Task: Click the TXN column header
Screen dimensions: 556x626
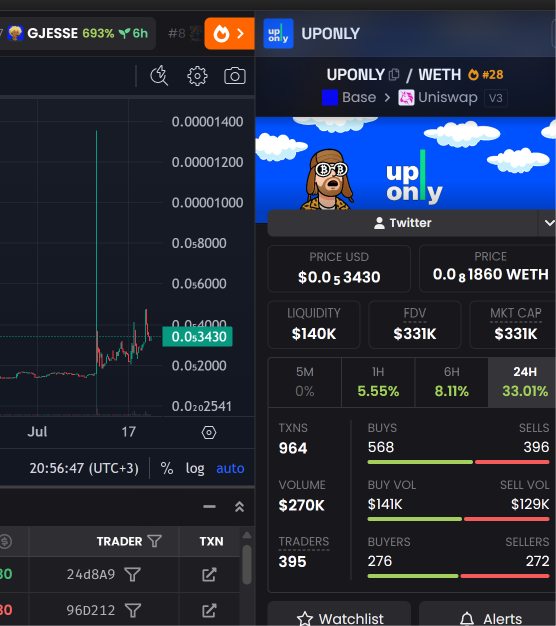Action: pyautogui.click(x=211, y=541)
